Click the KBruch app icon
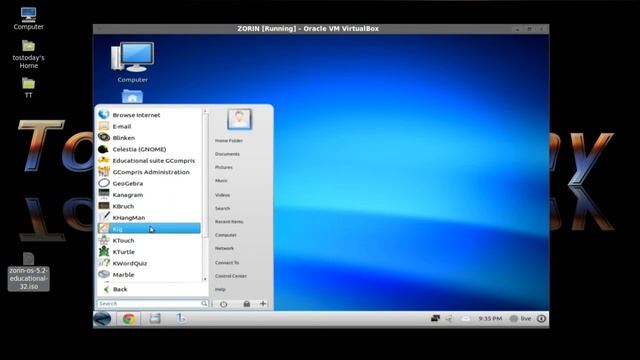 click(104, 206)
